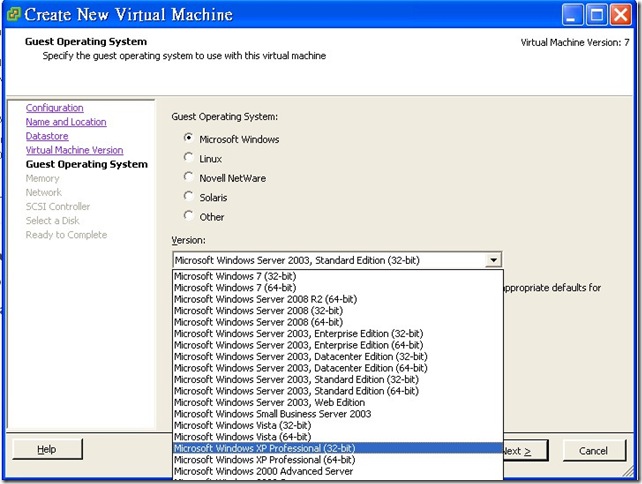Choose Windows Server 2008 (32-bit)

pos(338,310)
